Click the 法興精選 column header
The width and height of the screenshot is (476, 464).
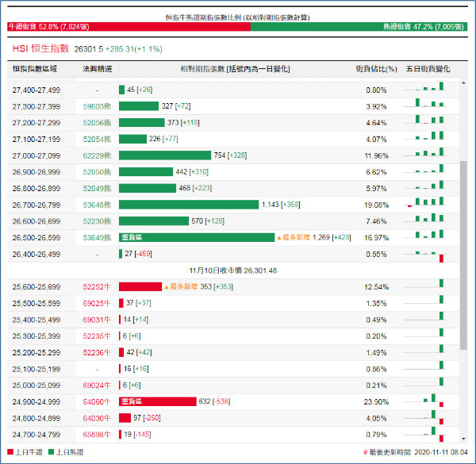(x=98, y=69)
